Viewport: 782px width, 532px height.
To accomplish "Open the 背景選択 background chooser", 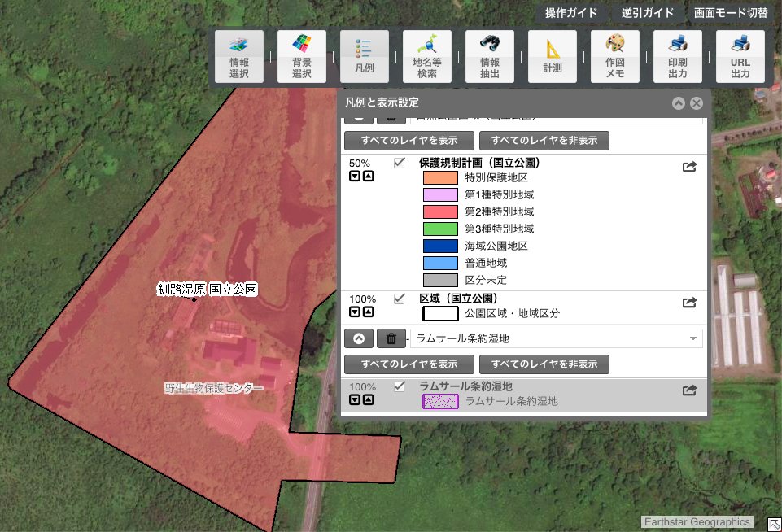I will tap(302, 56).
